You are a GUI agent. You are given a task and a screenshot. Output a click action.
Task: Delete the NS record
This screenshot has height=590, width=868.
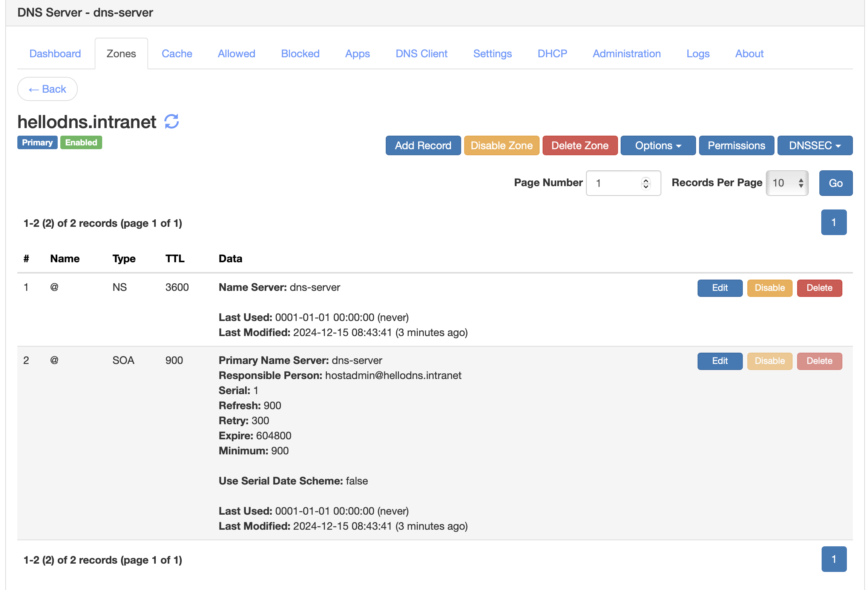[x=819, y=288]
